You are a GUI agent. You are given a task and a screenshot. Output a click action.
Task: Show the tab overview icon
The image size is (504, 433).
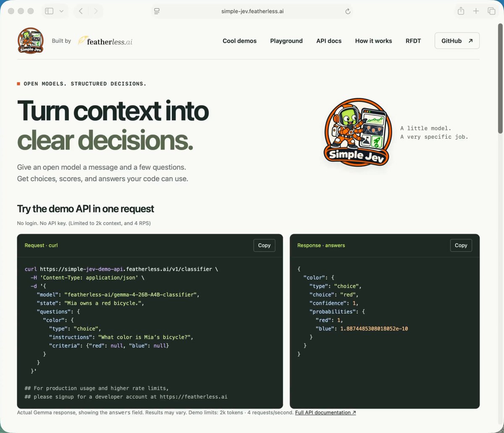click(491, 11)
